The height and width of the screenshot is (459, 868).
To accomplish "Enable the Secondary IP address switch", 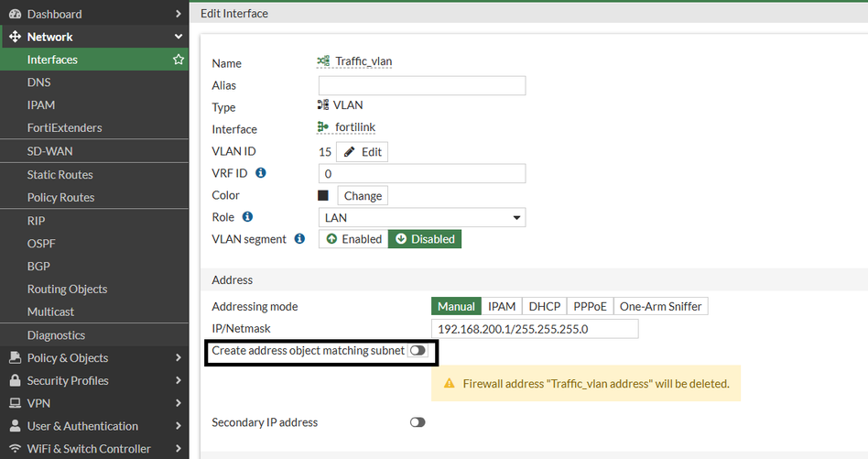I will pos(418,422).
